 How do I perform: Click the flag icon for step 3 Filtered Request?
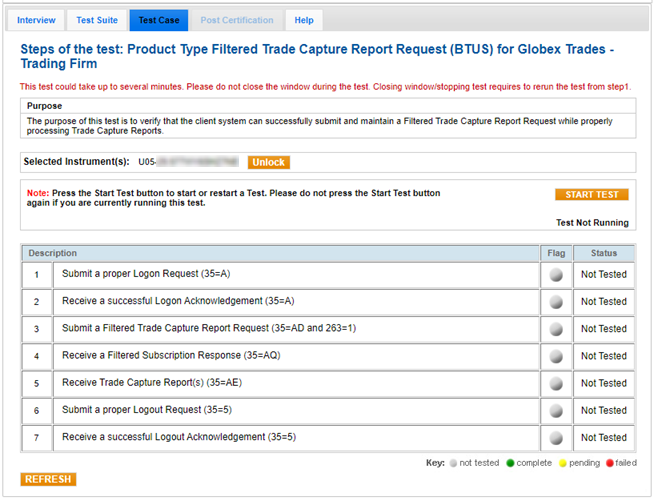[556, 329]
